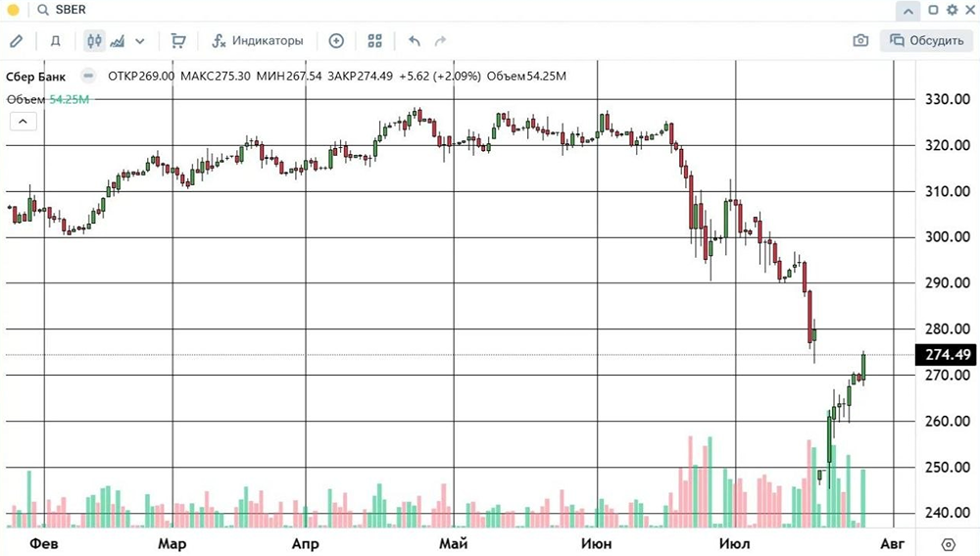Collapse the top panel with the chevron button
Image resolution: width=980 pixels, height=556 pixels.
click(x=907, y=11)
